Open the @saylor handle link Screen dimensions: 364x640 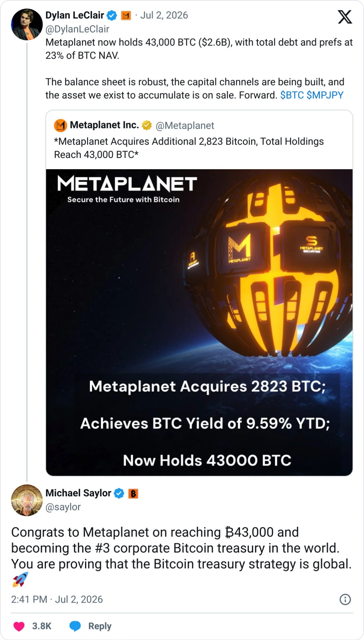63,507
